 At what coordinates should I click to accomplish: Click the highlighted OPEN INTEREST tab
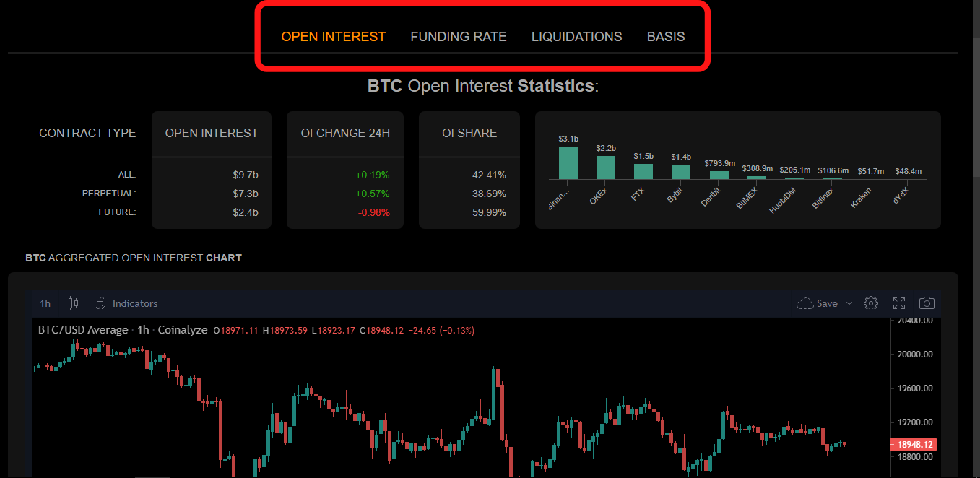click(334, 36)
